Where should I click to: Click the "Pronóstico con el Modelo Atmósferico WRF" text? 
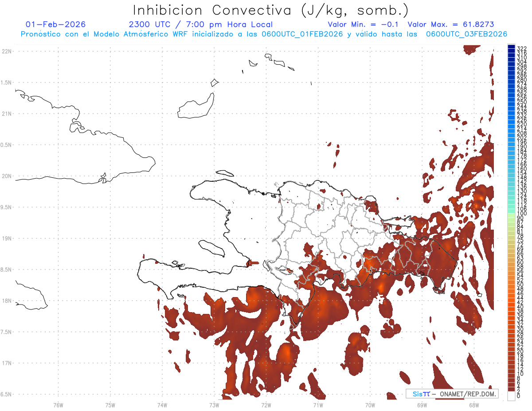[105, 34]
